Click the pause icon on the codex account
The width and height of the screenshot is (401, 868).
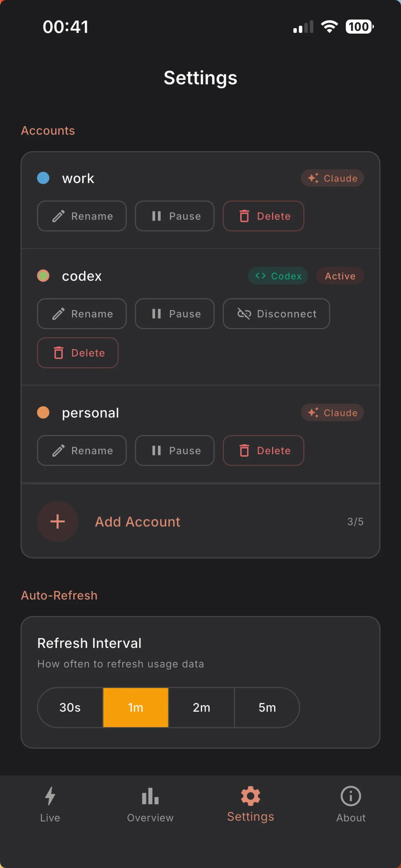click(x=157, y=314)
